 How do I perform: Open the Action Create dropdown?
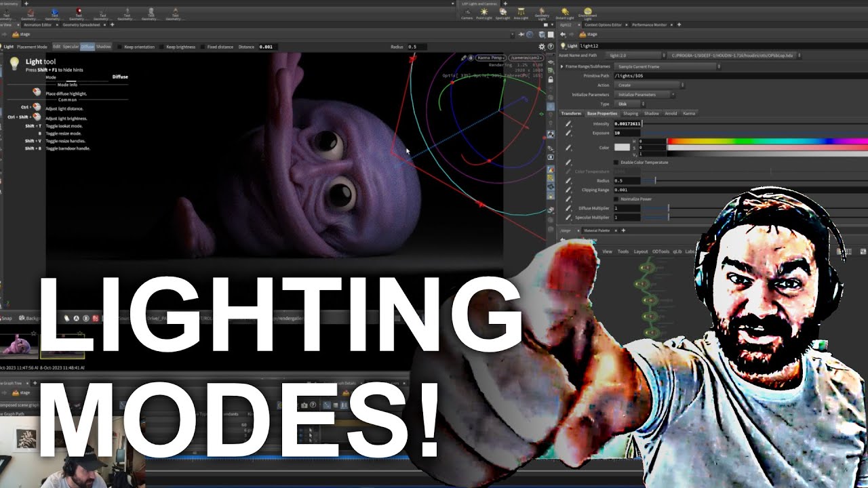coord(648,85)
